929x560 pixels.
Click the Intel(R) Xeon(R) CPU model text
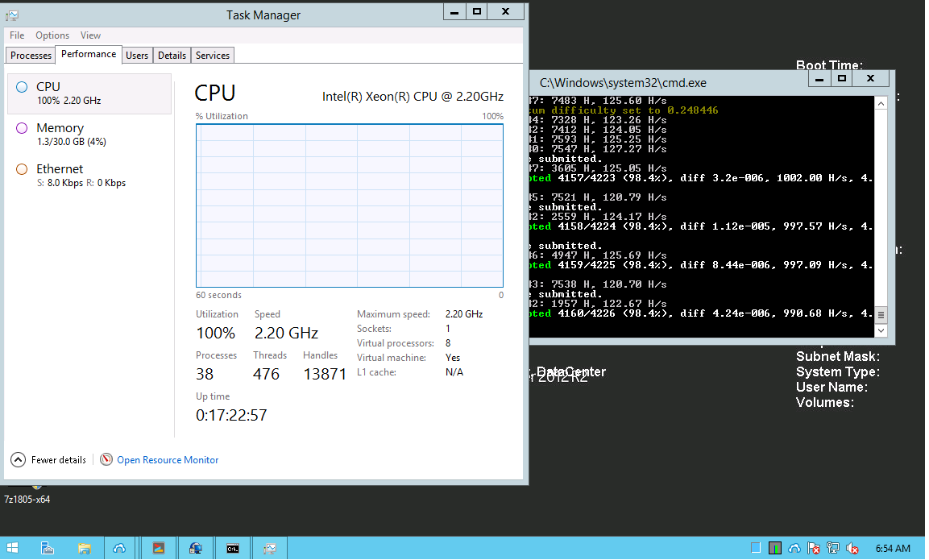point(413,97)
